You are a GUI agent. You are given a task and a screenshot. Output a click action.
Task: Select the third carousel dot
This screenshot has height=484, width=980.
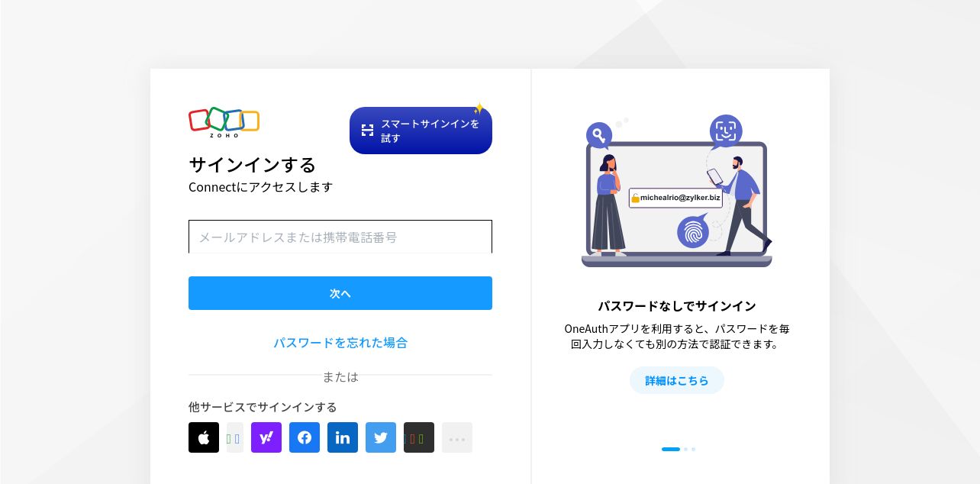693,449
